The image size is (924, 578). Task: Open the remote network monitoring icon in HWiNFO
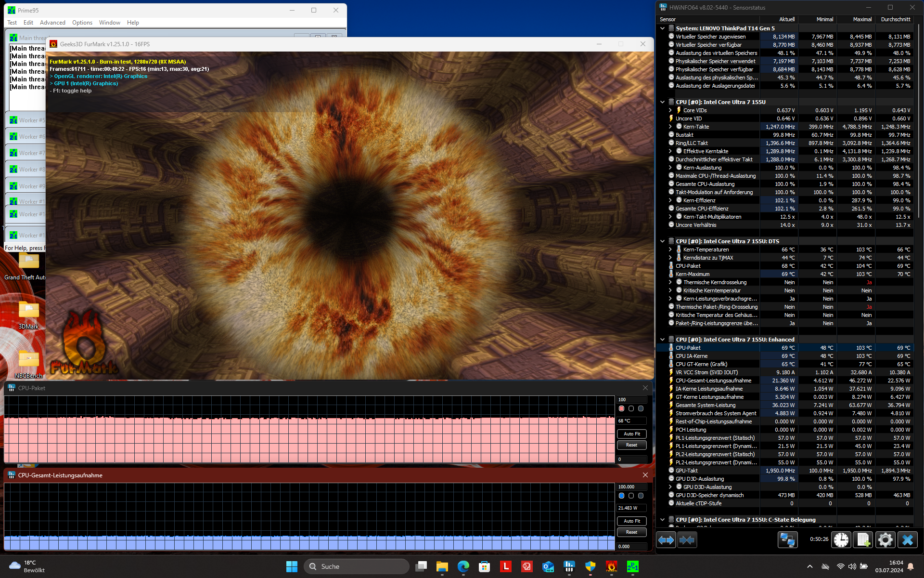(x=787, y=540)
